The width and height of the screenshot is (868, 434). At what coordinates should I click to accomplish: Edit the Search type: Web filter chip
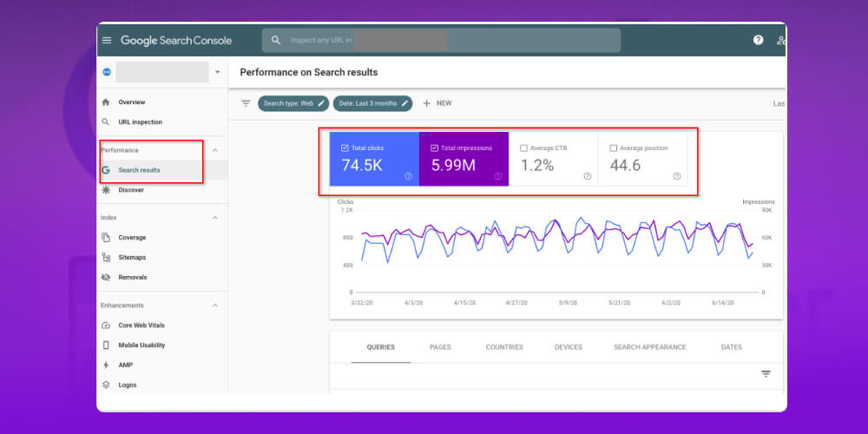pyautogui.click(x=293, y=103)
